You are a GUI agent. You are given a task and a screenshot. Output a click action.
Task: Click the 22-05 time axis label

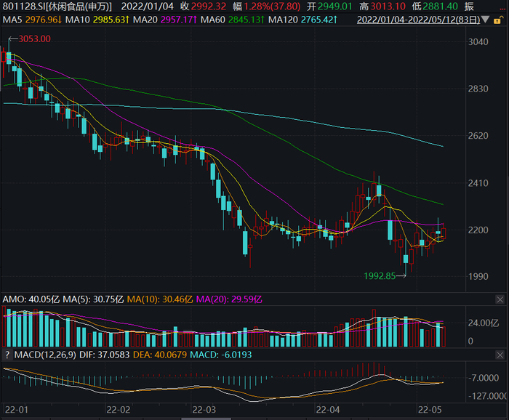click(x=430, y=410)
